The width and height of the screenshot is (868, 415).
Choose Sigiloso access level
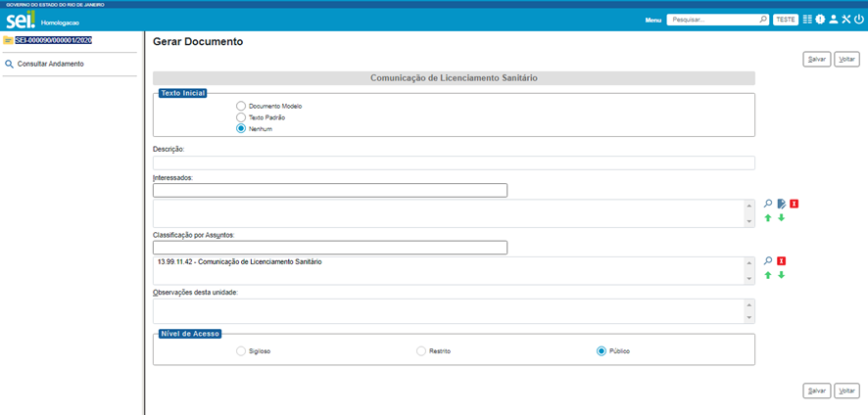click(241, 350)
